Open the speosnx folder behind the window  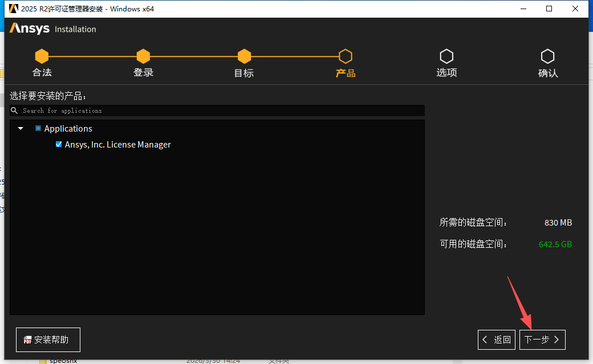point(63,360)
